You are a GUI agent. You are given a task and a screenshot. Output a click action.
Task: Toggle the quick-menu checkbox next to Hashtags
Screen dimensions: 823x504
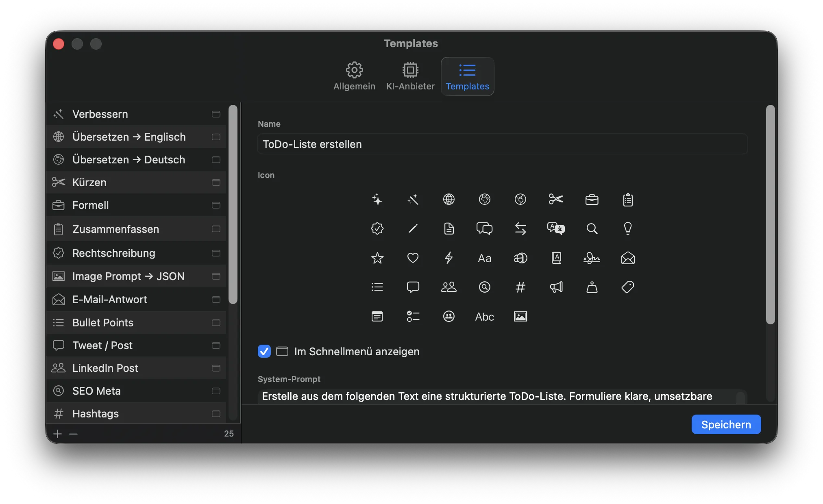pyautogui.click(x=216, y=413)
